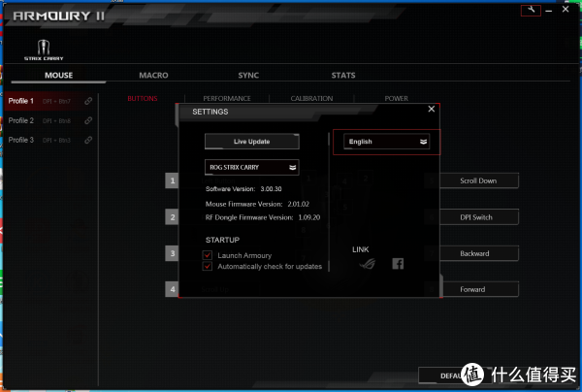Screen dimensions: 582x392
Task: Click the Backward assignment button
Action: 478,253
